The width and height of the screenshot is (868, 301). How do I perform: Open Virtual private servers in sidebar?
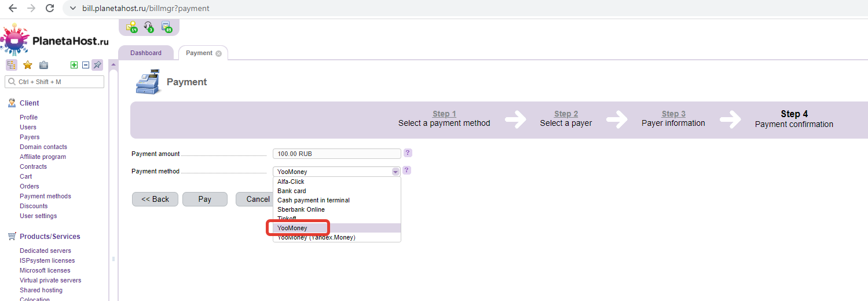click(50, 280)
